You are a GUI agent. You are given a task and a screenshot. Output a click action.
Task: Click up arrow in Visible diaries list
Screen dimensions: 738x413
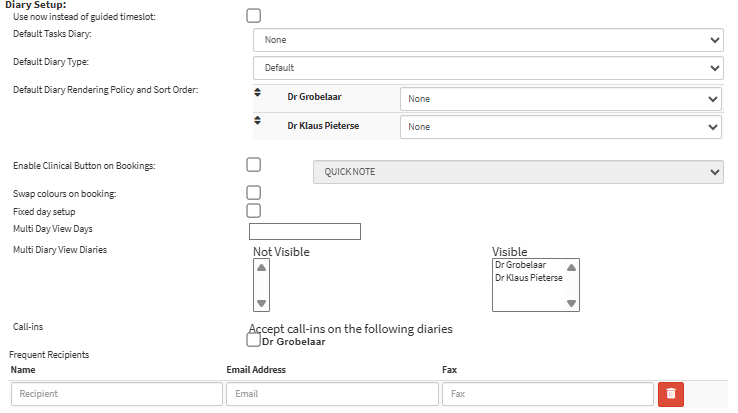pos(572,268)
